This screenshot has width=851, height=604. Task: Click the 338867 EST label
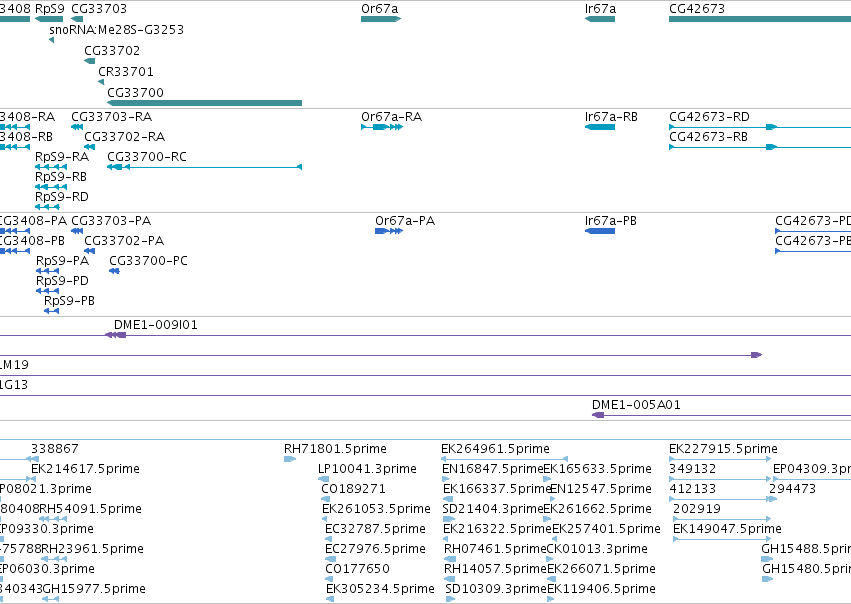55,449
